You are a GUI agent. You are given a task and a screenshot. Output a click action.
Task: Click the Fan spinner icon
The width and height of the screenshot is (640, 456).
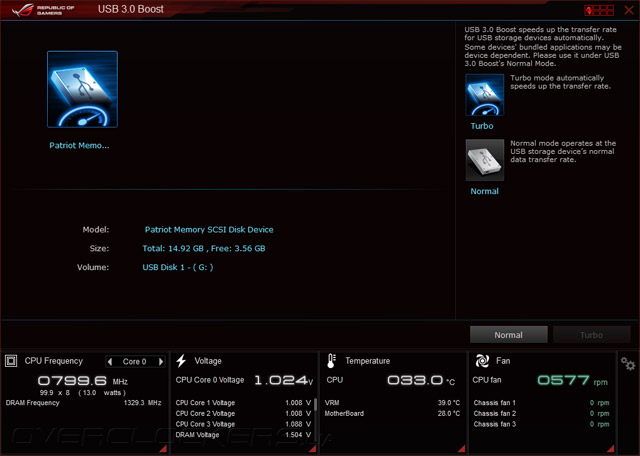(x=482, y=361)
